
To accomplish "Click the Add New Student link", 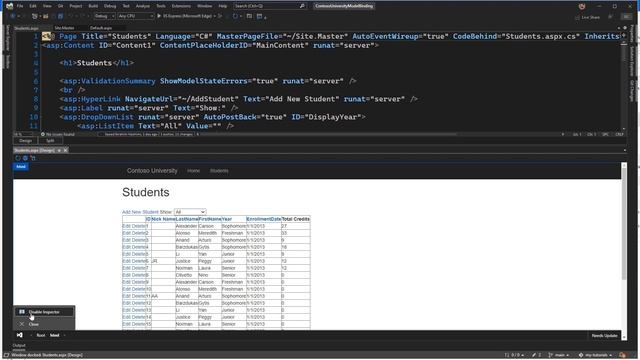I will tap(140, 212).
